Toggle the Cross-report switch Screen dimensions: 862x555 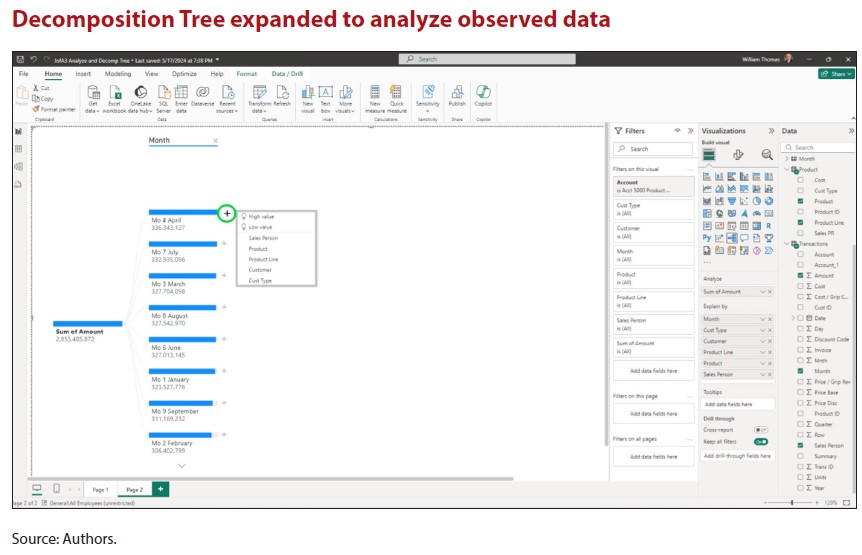(x=761, y=429)
